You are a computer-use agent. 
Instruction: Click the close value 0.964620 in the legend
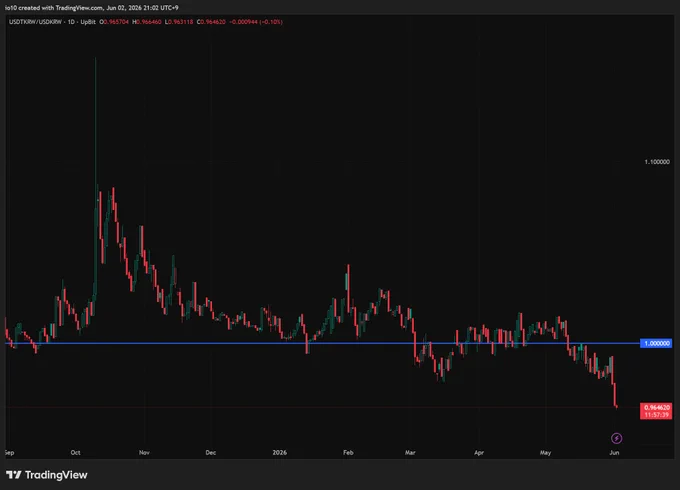(213, 22)
